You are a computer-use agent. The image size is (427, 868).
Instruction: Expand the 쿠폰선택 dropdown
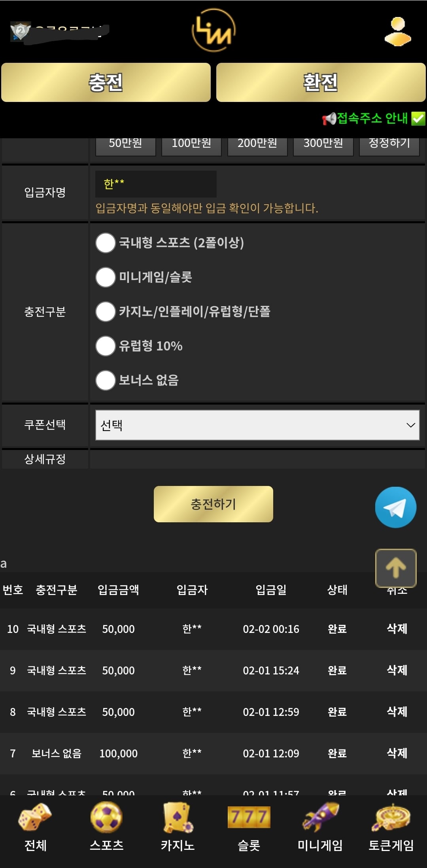click(257, 425)
